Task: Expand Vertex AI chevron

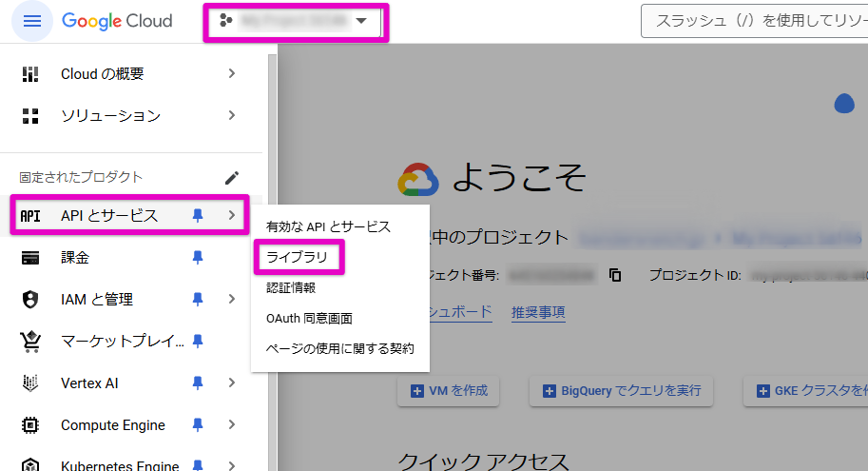Action: pos(232,383)
